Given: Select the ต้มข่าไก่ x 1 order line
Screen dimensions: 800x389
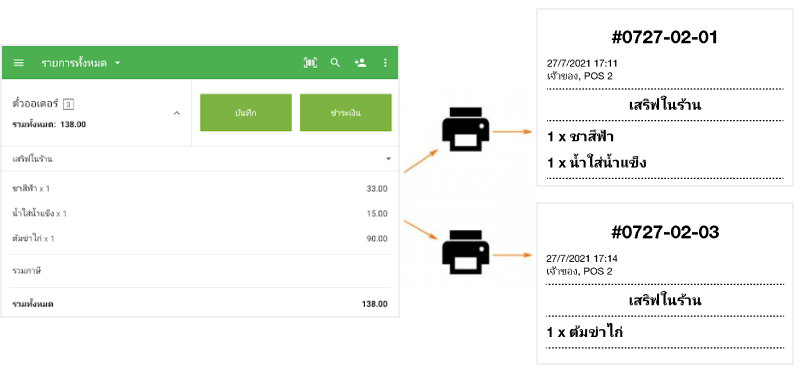Looking at the screenshot, I should (200, 238).
